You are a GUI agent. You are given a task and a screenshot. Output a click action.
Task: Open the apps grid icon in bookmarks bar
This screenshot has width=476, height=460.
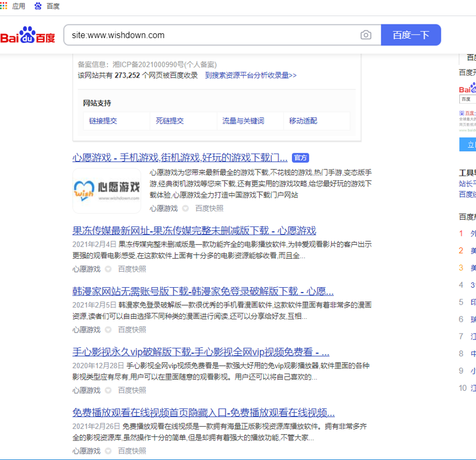click(4, 6)
